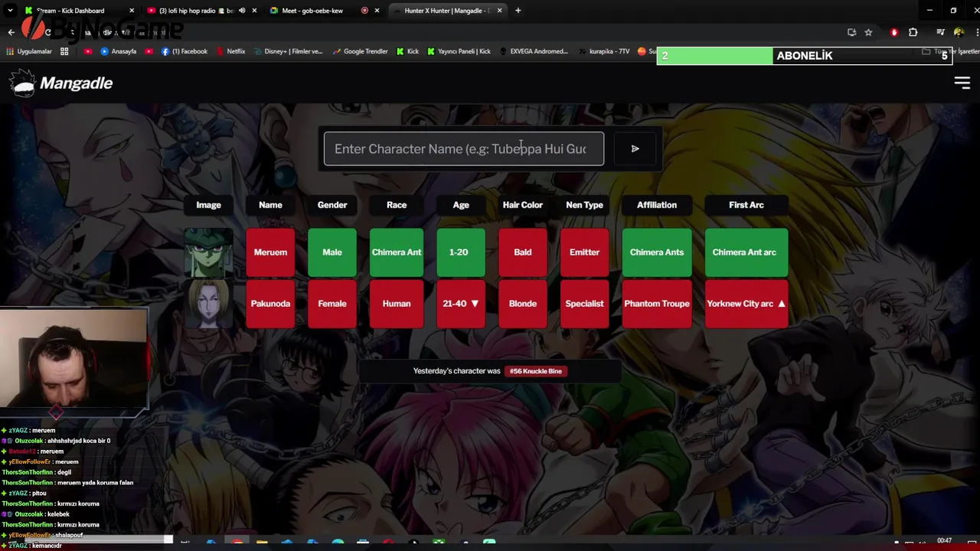
Task: Open the Anasayfa bookmark
Action: [118, 51]
